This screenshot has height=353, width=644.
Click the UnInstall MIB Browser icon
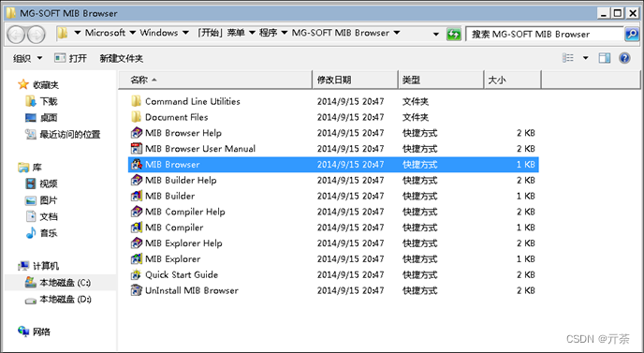click(x=136, y=290)
